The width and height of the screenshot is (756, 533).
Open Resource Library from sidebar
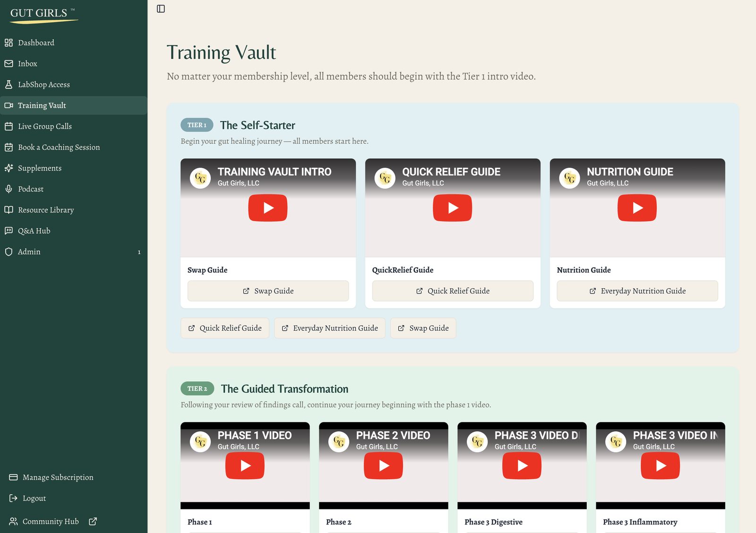[x=74, y=210]
